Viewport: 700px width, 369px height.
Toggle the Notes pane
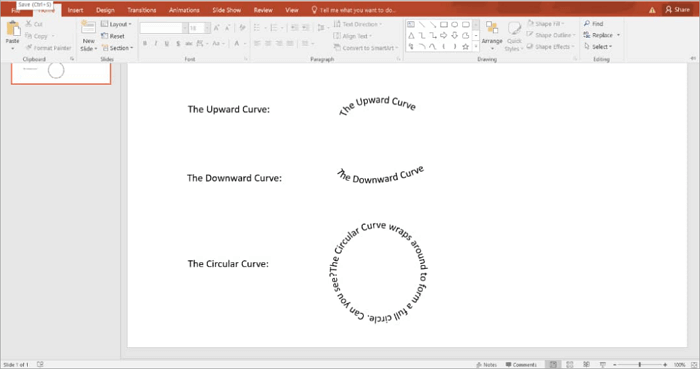pos(487,365)
